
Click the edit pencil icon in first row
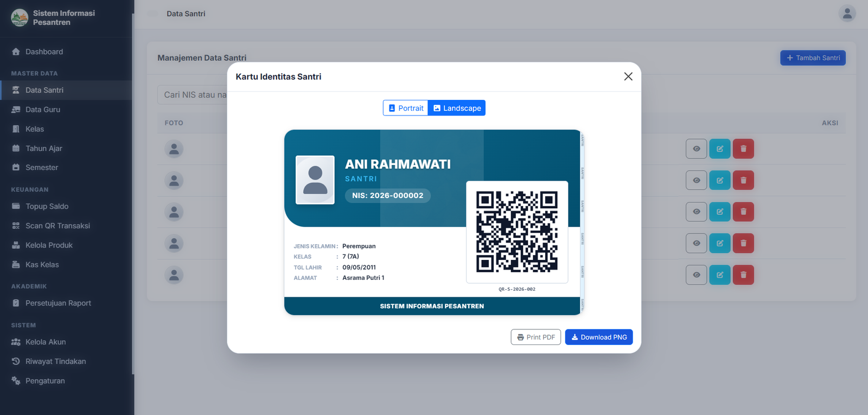coord(720,149)
